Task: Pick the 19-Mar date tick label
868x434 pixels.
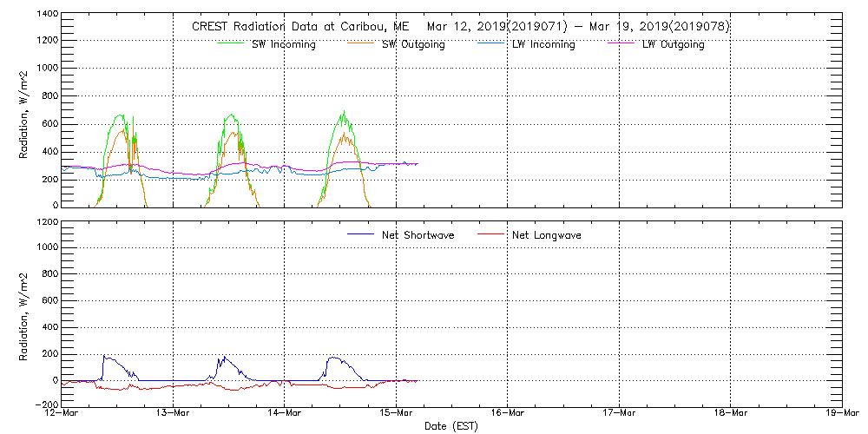Action: pyautogui.click(x=841, y=414)
